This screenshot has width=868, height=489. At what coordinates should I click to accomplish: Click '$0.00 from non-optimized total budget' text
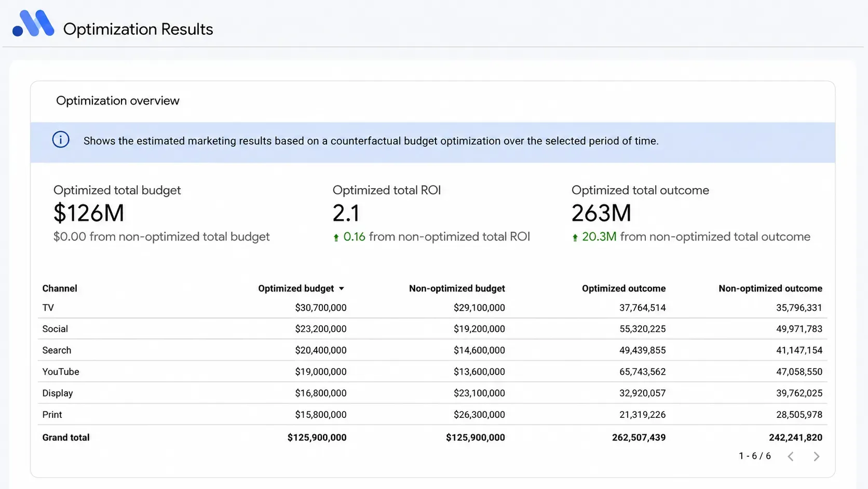161,237
